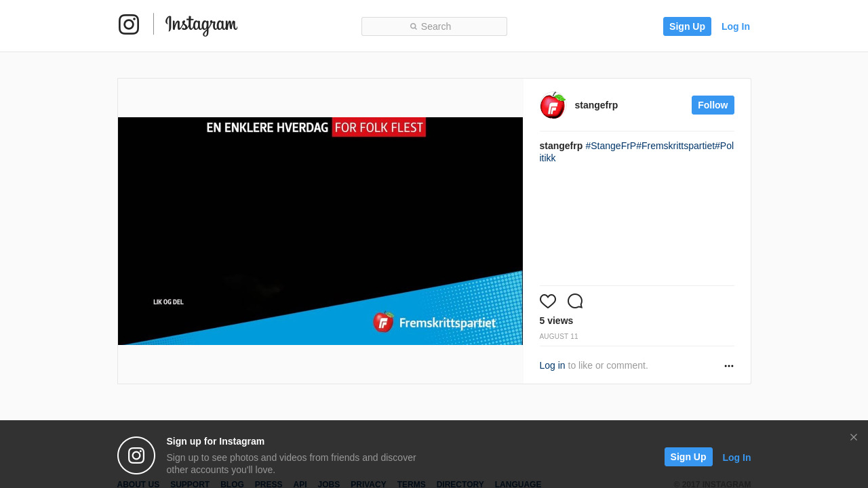Follow the stangefrp account
868x488 pixels.
pos(713,105)
